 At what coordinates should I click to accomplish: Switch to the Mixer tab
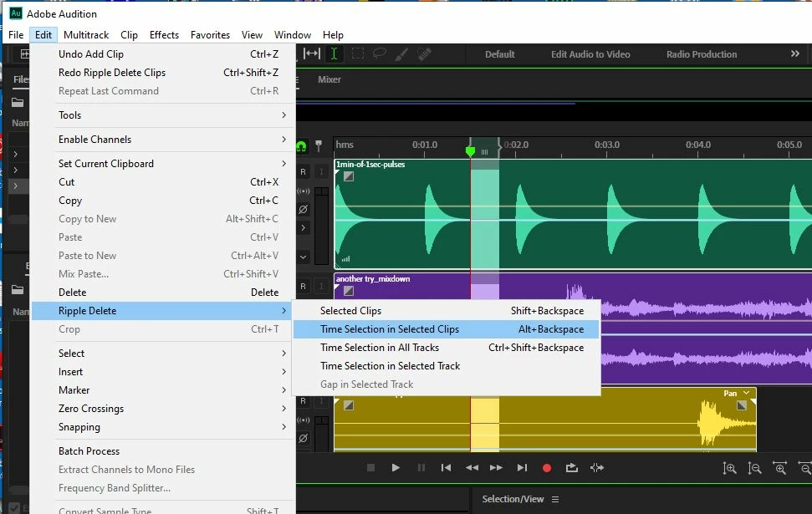click(329, 79)
